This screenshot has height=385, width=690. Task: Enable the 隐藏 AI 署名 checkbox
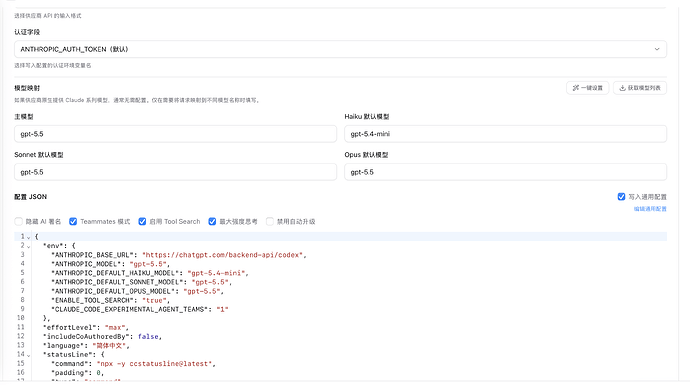(x=18, y=221)
